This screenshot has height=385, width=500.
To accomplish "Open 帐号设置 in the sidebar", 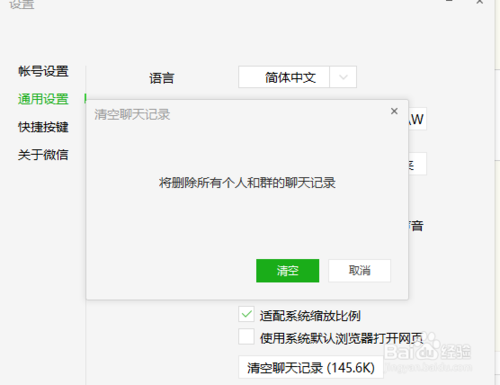I will (x=43, y=71).
